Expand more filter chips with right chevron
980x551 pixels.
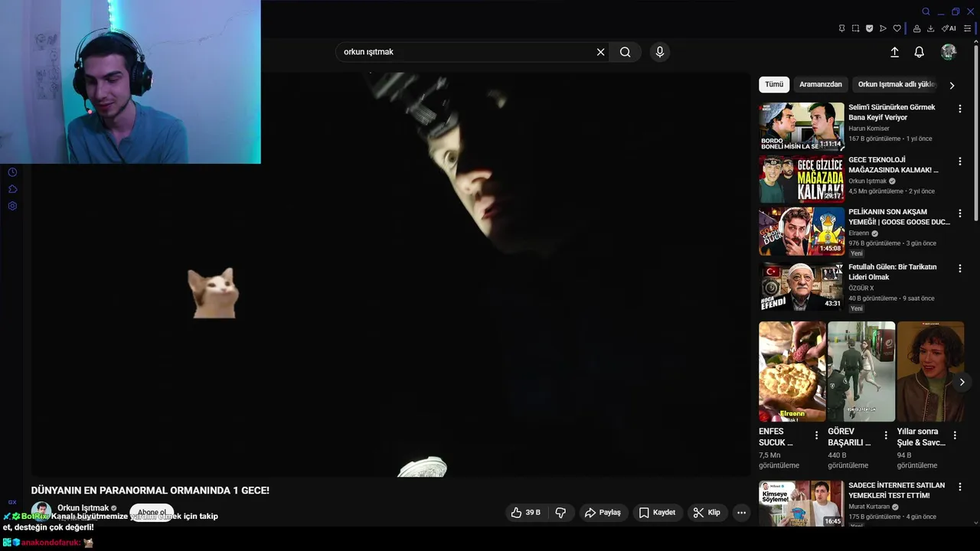click(952, 85)
